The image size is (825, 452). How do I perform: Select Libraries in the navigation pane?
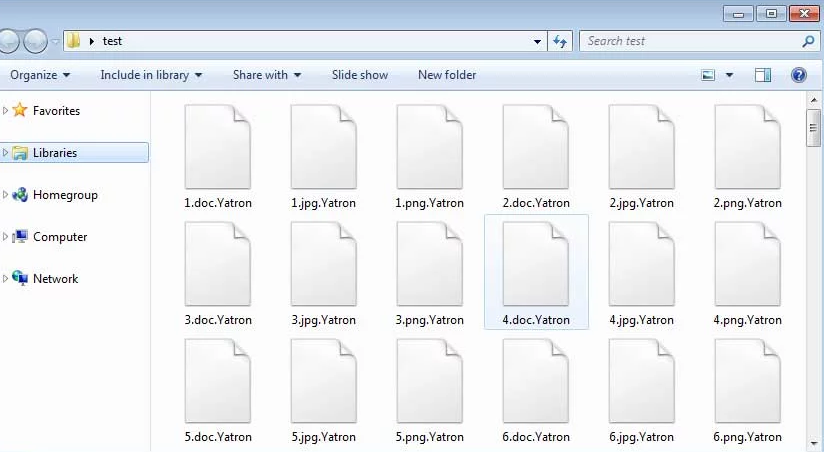55,153
